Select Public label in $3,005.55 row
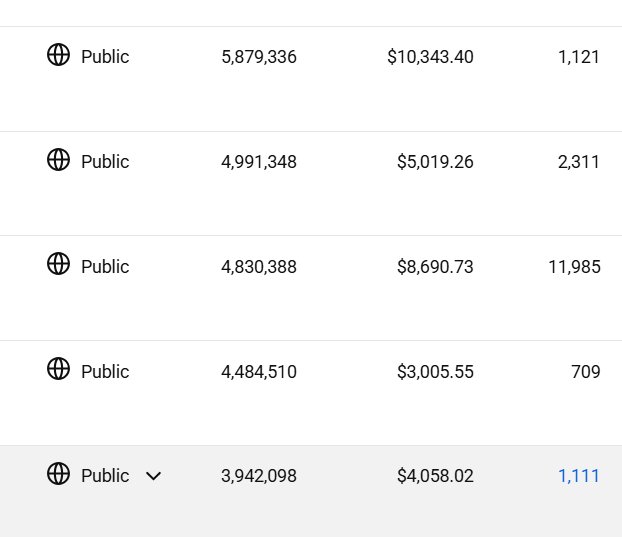 click(105, 372)
